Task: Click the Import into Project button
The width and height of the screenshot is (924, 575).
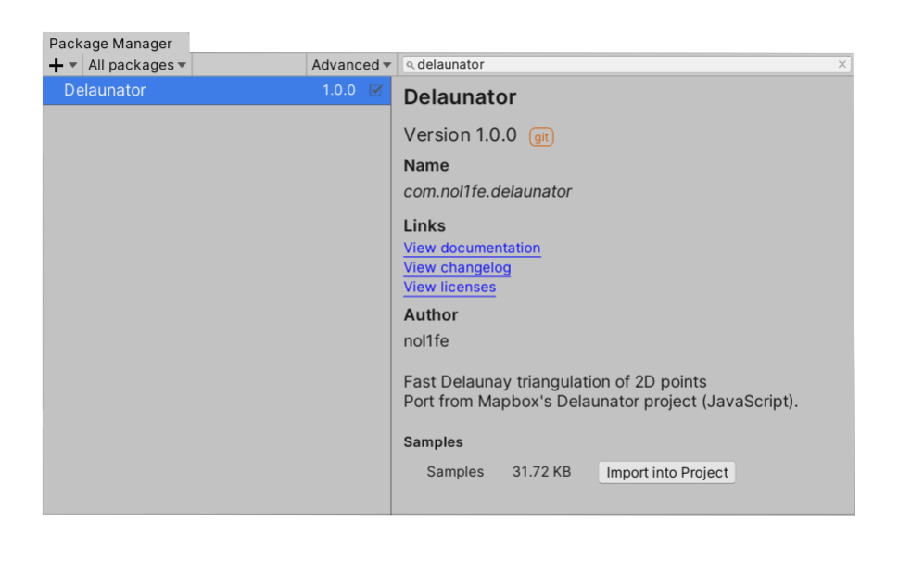Action: click(667, 472)
